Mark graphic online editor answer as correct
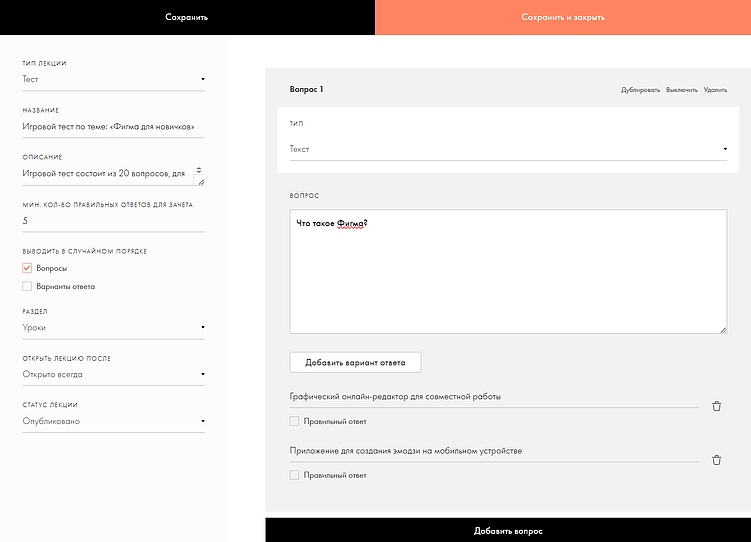The height and width of the screenshot is (542, 751). 294,421
